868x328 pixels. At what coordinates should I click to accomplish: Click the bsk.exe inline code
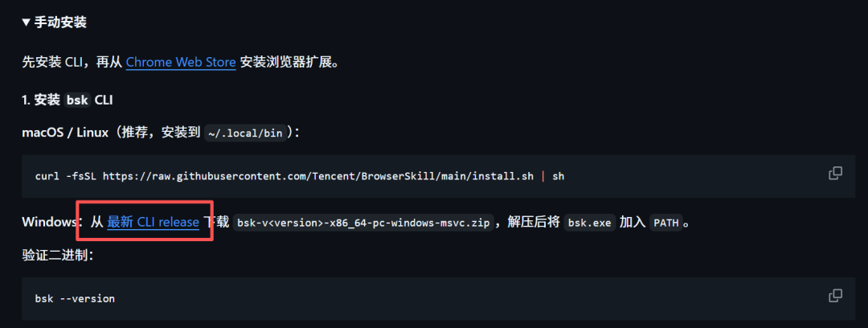point(590,223)
